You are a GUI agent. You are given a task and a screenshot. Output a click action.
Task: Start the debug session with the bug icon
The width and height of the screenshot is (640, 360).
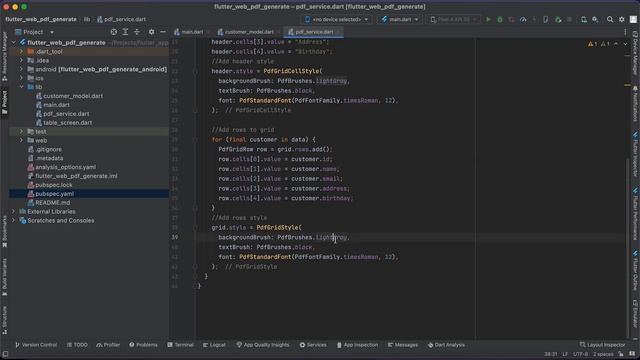point(500,19)
